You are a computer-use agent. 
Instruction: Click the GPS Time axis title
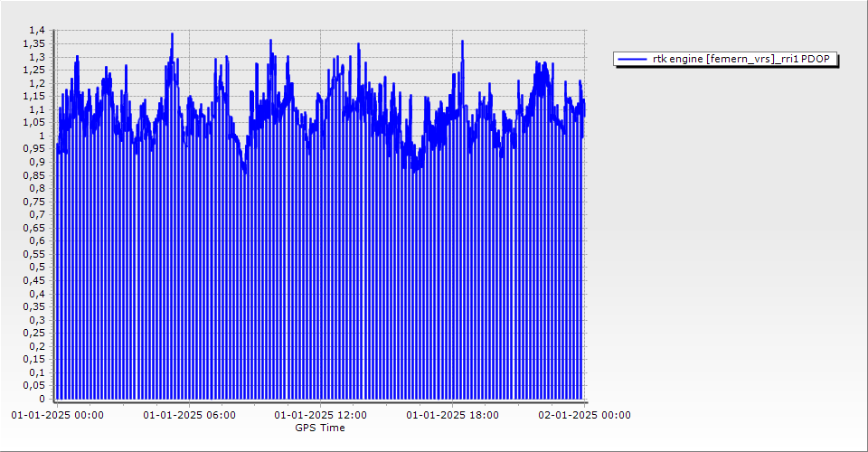pos(320,428)
